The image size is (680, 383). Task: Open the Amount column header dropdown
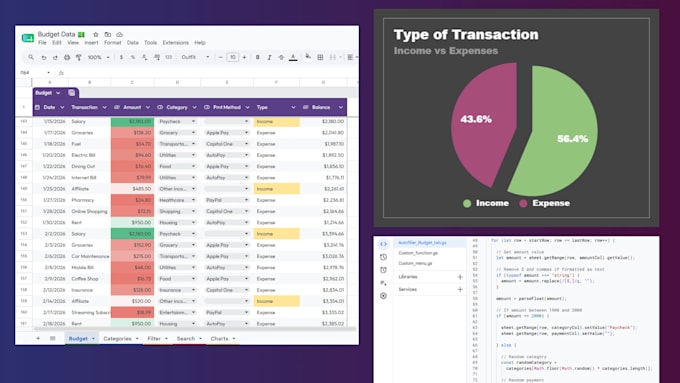(148, 107)
